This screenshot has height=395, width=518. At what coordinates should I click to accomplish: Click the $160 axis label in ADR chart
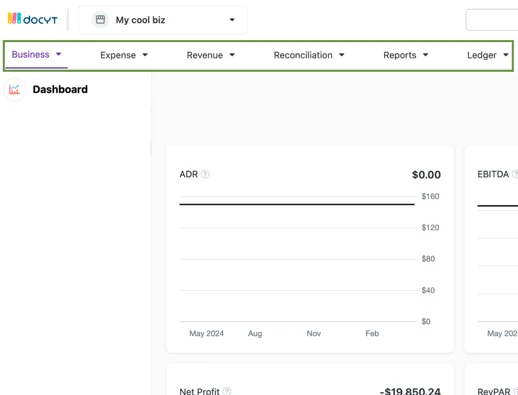coord(430,196)
